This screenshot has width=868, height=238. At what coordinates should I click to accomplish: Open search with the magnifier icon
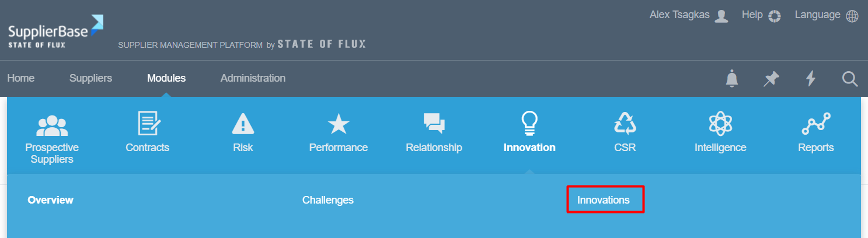(x=850, y=78)
